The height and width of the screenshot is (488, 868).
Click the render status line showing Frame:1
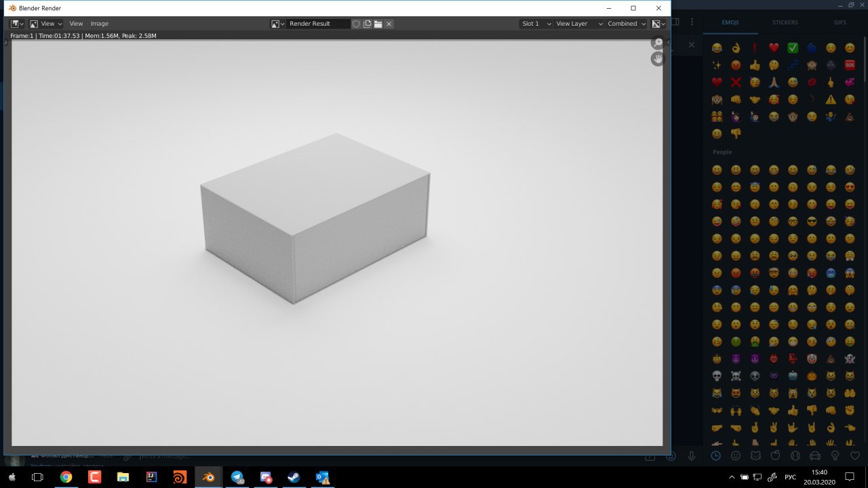coord(83,35)
